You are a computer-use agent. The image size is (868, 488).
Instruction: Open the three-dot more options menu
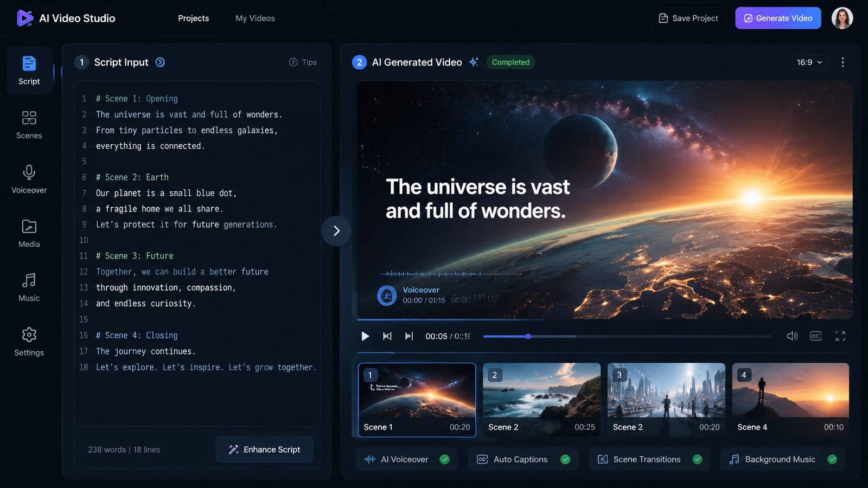pyautogui.click(x=843, y=62)
